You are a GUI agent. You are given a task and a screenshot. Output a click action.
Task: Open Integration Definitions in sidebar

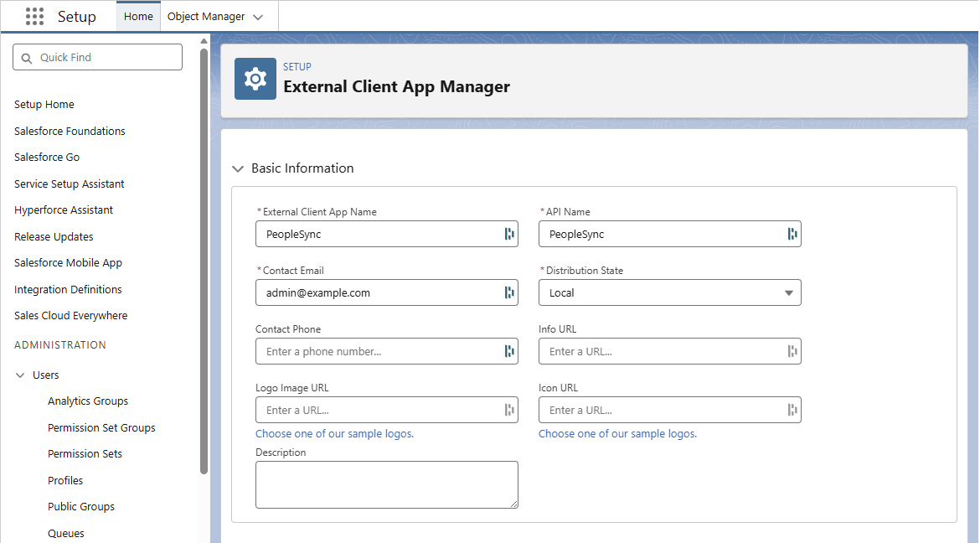[68, 290]
